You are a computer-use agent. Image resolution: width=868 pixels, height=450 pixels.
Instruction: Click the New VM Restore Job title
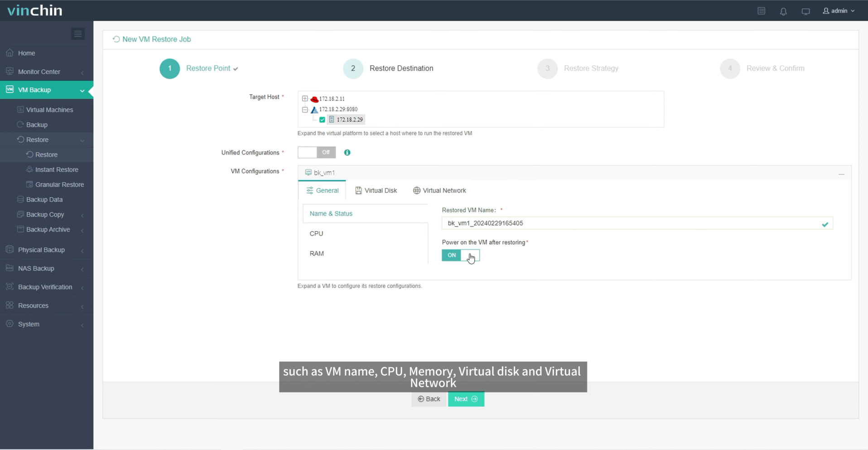pyautogui.click(x=156, y=39)
